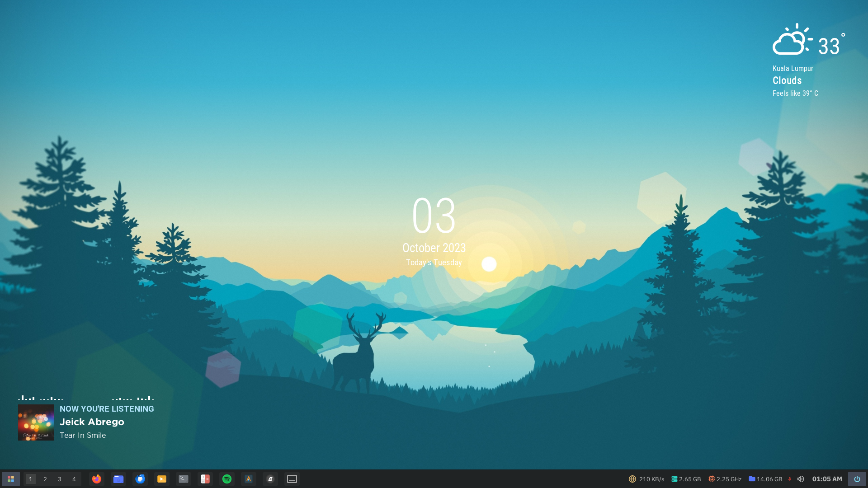Switch to workspace 1

(30, 479)
